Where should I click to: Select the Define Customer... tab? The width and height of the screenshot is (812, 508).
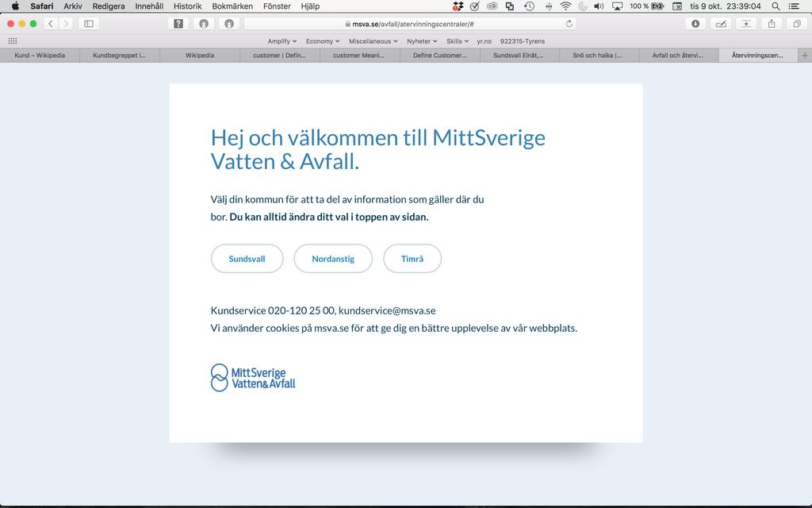tap(439, 56)
